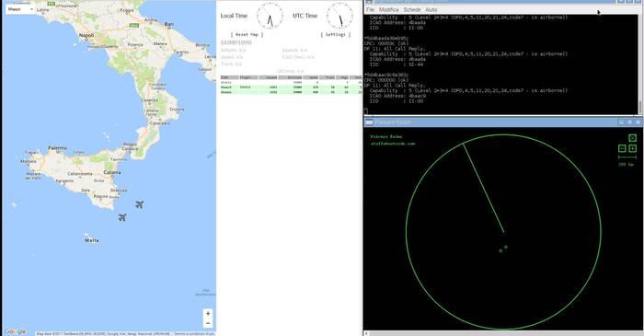Select the second green aircraft table row
Screen dimensions: 644x336
(291, 92)
